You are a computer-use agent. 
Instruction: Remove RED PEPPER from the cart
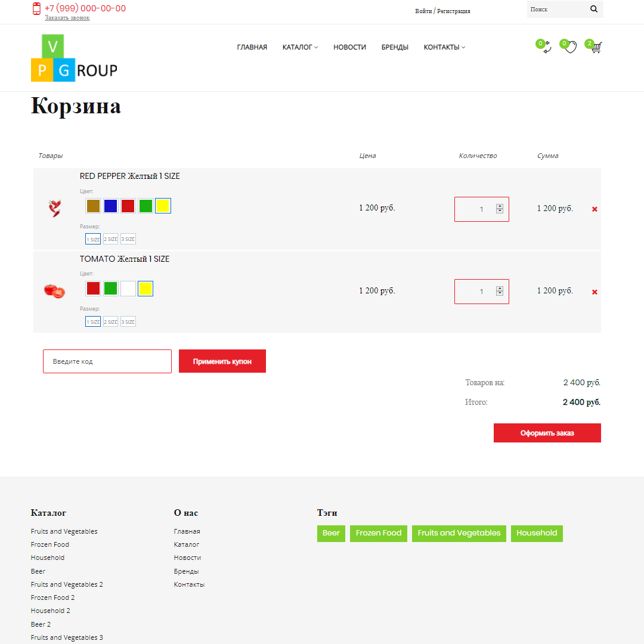coord(595,209)
